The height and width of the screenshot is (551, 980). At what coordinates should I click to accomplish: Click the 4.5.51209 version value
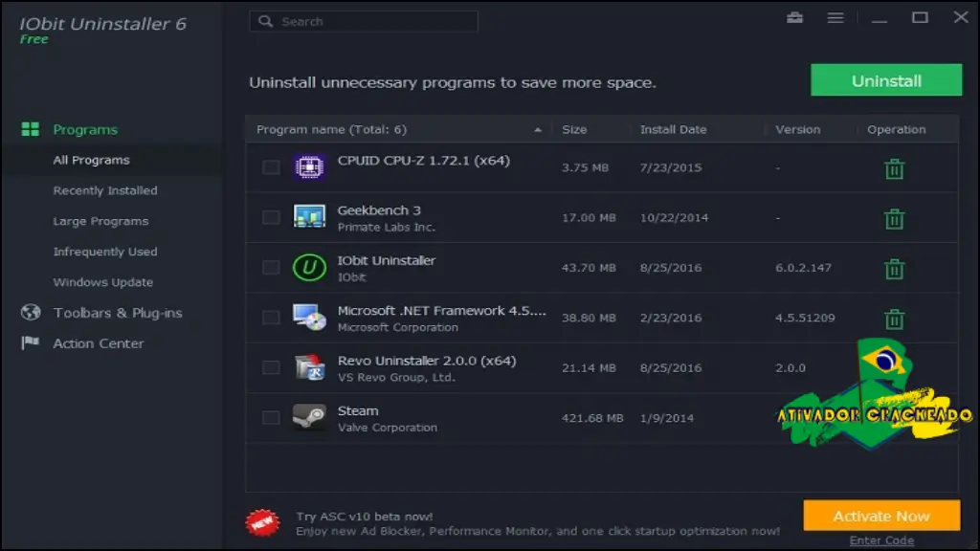click(x=805, y=318)
